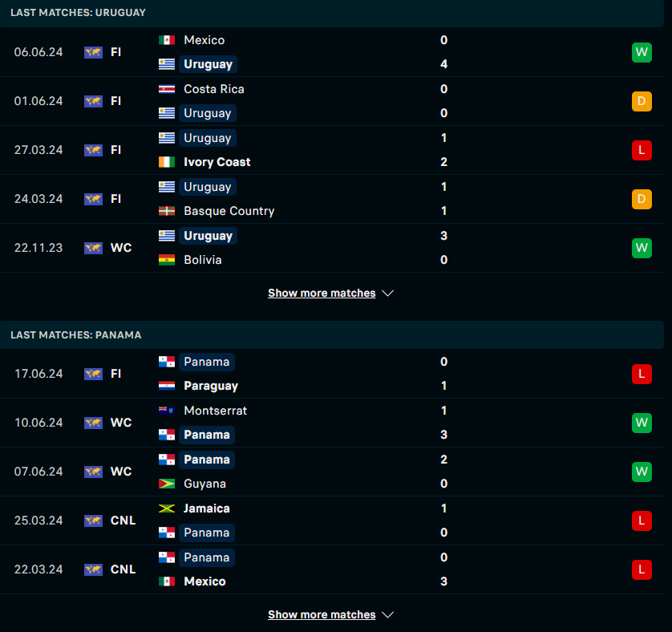672x632 pixels.
Task: Click the Montserrat flag icon
Action: coord(166,411)
